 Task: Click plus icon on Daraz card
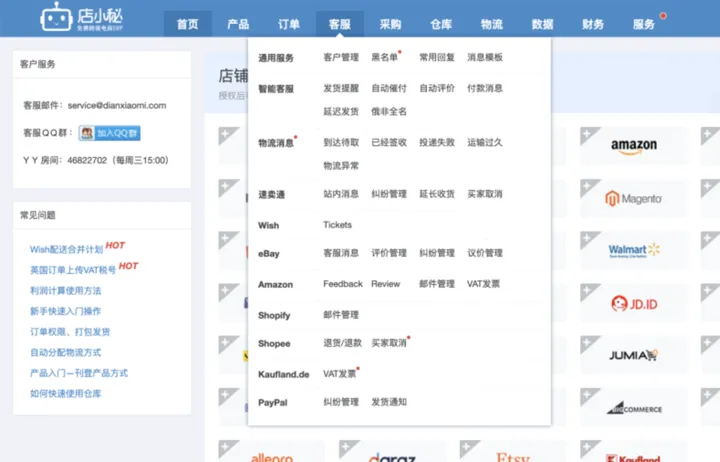[346, 446]
